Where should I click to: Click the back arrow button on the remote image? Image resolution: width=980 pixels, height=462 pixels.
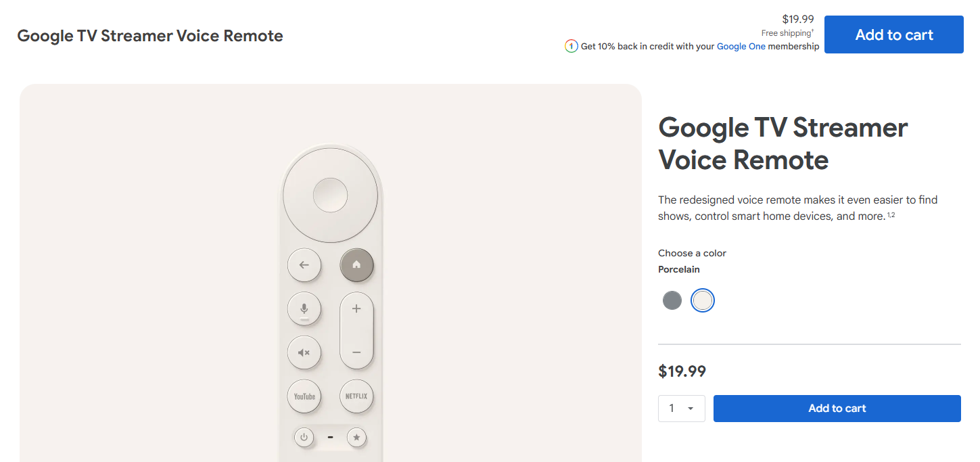click(304, 265)
